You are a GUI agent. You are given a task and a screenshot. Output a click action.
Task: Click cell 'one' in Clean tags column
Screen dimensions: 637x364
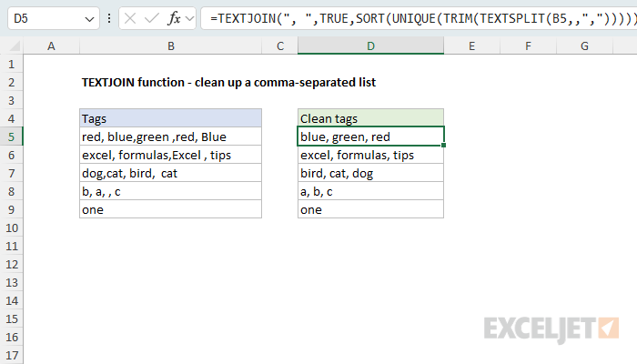tap(370, 209)
